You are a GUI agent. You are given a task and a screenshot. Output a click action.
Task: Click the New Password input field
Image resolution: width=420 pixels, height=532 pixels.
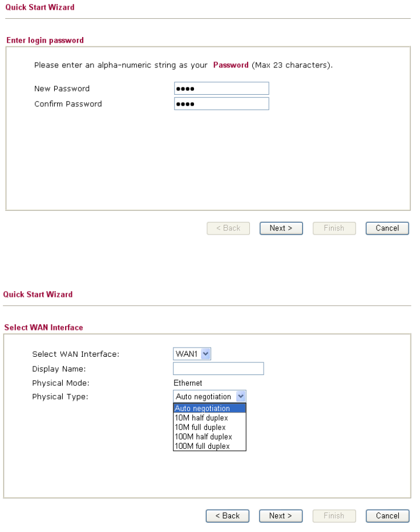(x=221, y=88)
